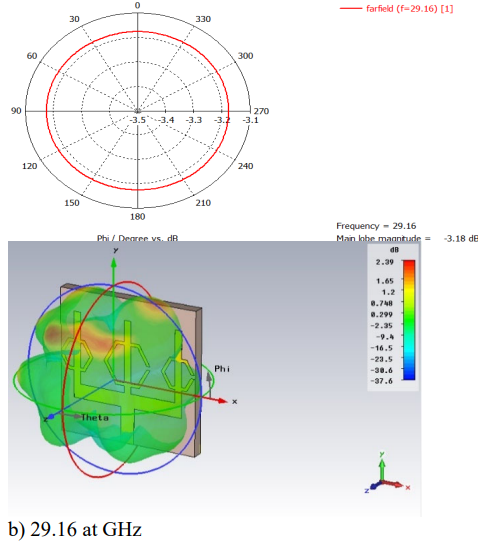Image resolution: width=482 pixels, height=542 pixels.
Task: Click the 180 degree polar label
Action: point(138,217)
